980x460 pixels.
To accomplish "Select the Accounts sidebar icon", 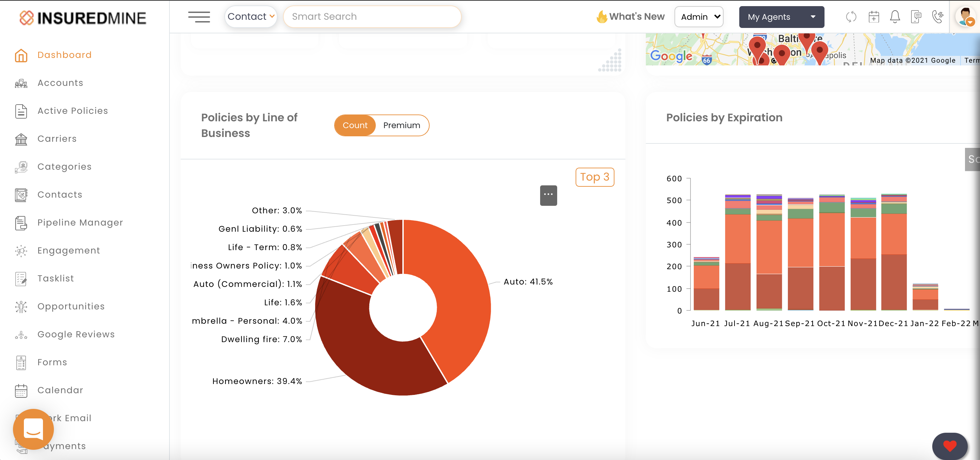I will click(x=21, y=83).
